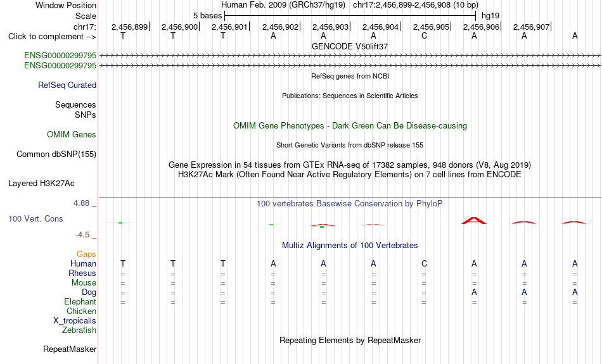Screen dimensions: 602x364
Task: Click the Window Position label
Action: tap(66, 5)
